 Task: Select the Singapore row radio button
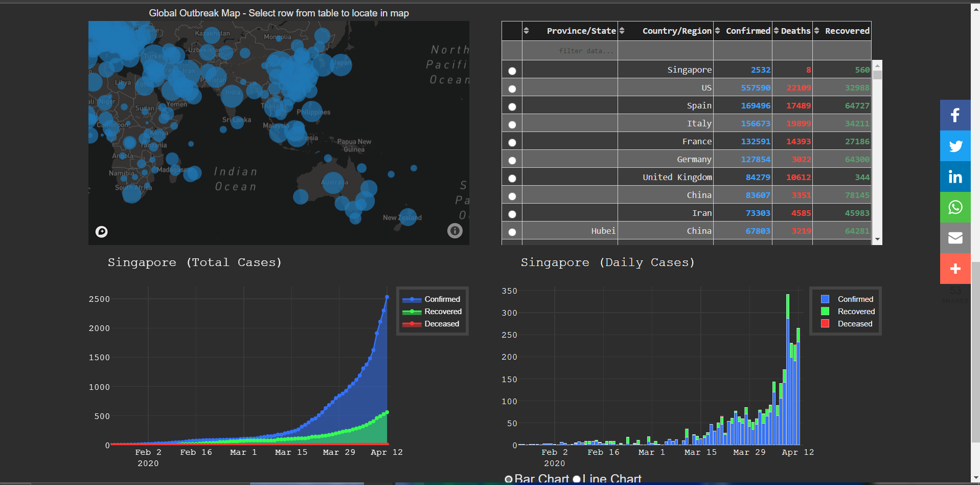tap(512, 71)
